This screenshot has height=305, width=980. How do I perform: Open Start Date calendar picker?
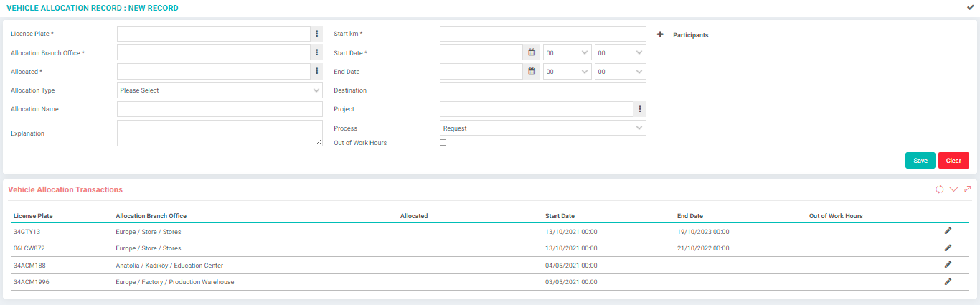point(532,52)
